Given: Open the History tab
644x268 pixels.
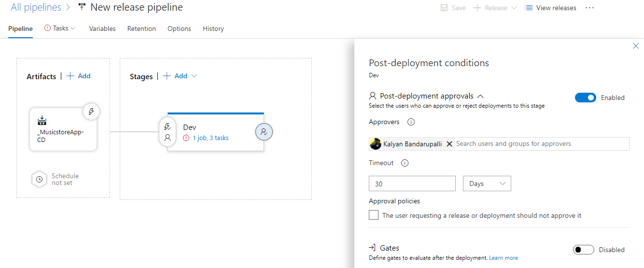Looking at the screenshot, I should coord(213,28).
